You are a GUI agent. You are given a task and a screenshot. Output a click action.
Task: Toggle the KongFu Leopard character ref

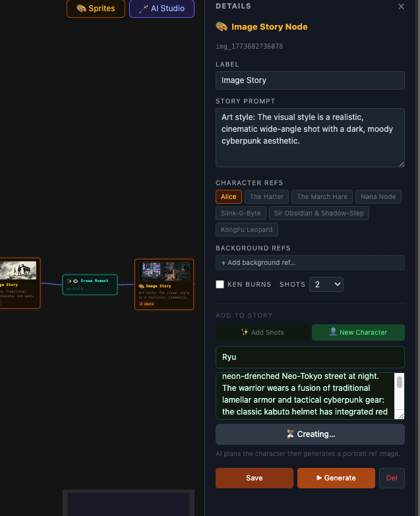(x=247, y=230)
